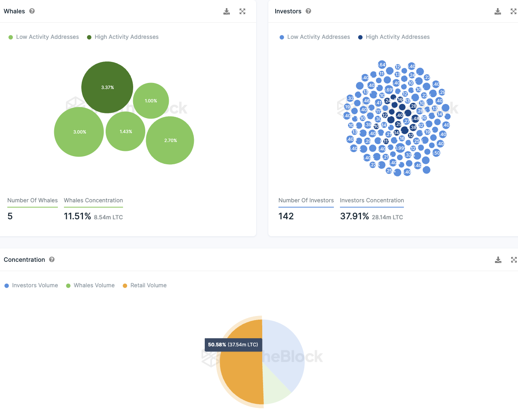Select the 50.58% (37.54m LTC) tooltip
This screenshot has width=518, height=420.
pyautogui.click(x=233, y=345)
